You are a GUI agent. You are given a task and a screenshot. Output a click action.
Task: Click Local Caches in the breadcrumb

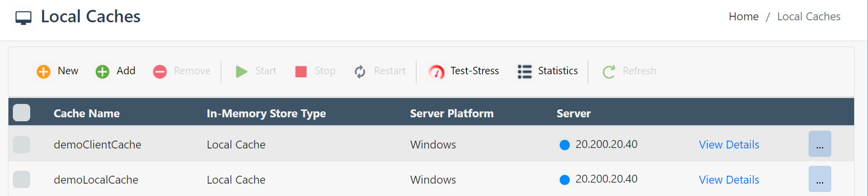click(x=809, y=16)
